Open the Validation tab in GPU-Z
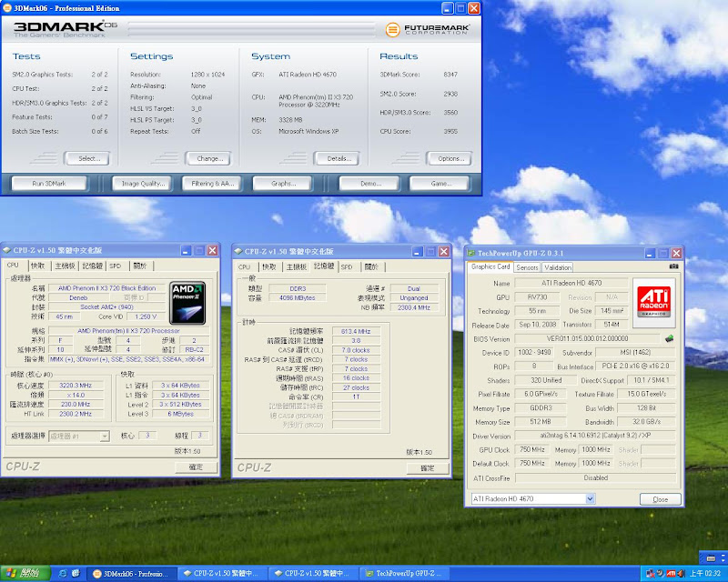 558,267
